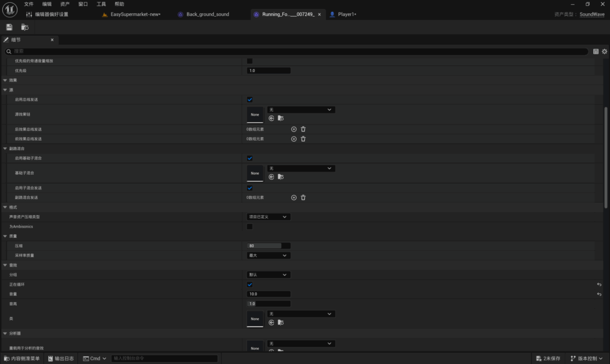Image resolution: width=610 pixels, height=364 pixels.
Task: Collapse the 格式 section
Action: (5, 207)
